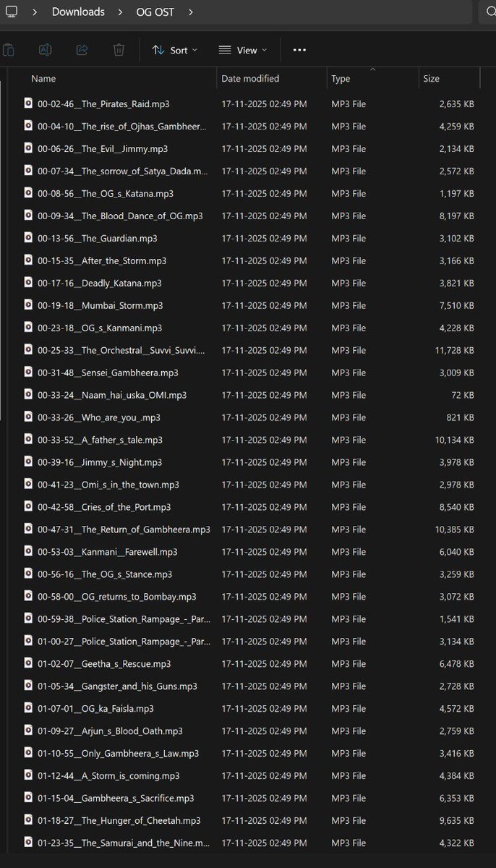Click the Rename toolbar icon
The width and height of the screenshot is (496, 868).
coord(45,50)
